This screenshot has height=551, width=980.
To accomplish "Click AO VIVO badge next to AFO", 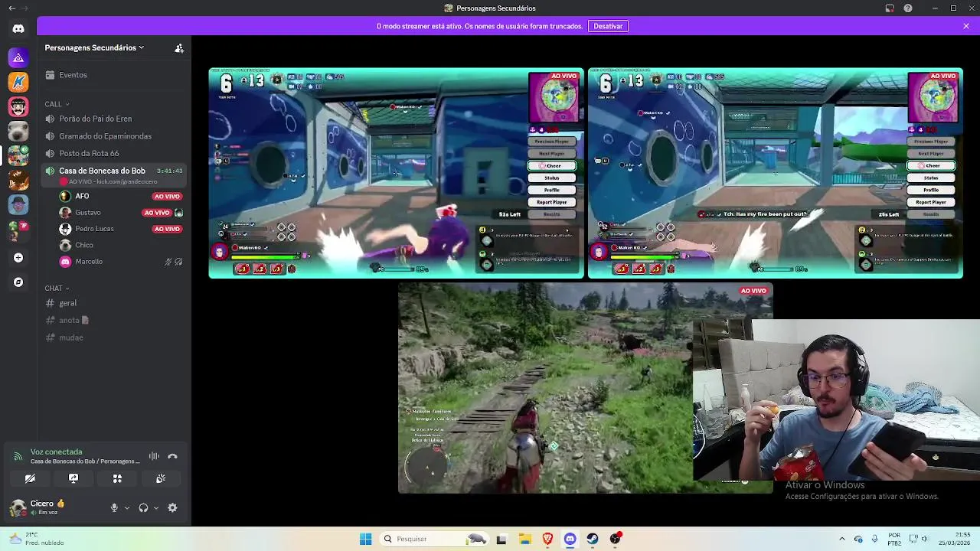I will pyautogui.click(x=167, y=197).
